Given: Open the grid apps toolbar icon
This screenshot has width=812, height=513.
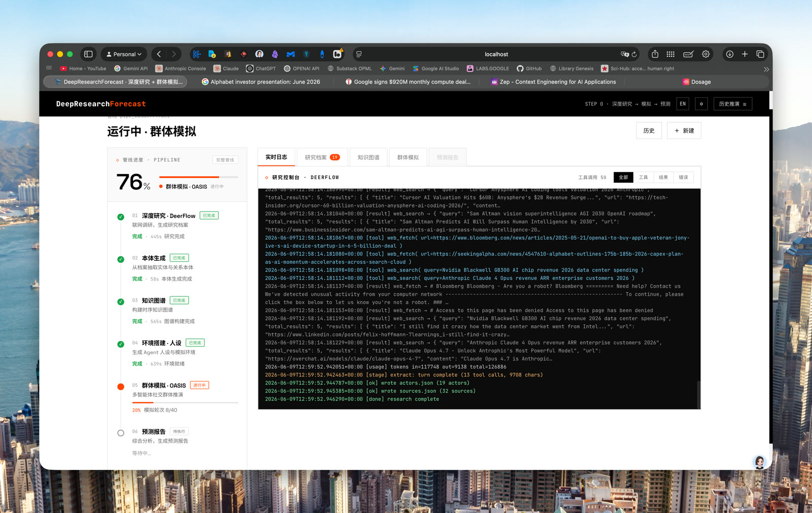Looking at the screenshot, I should click(670, 54).
